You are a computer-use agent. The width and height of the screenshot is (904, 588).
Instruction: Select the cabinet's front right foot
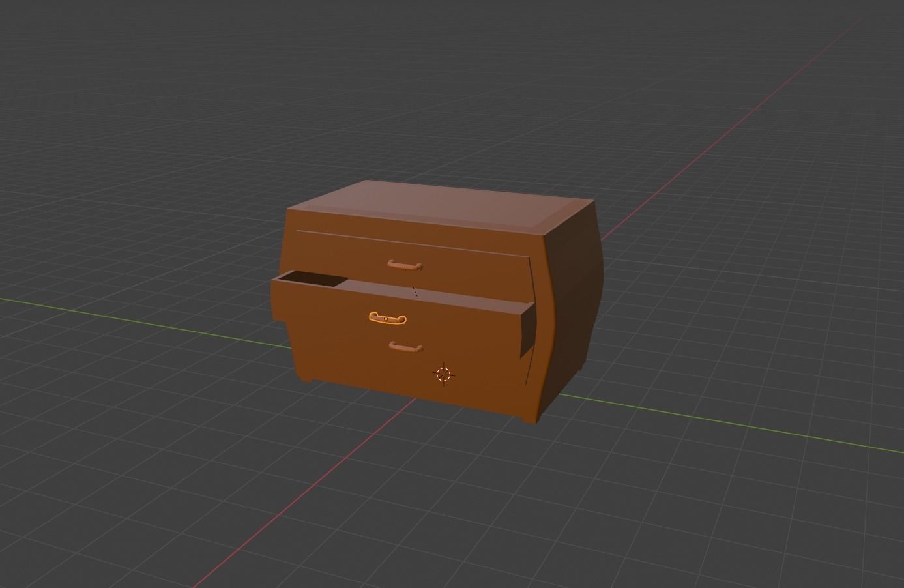(x=531, y=419)
